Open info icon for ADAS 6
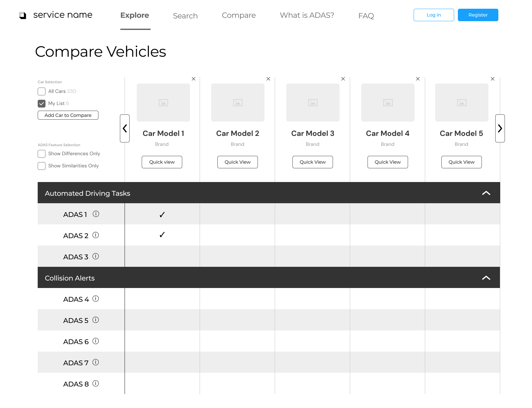This screenshot has width=532, height=408. (x=96, y=341)
